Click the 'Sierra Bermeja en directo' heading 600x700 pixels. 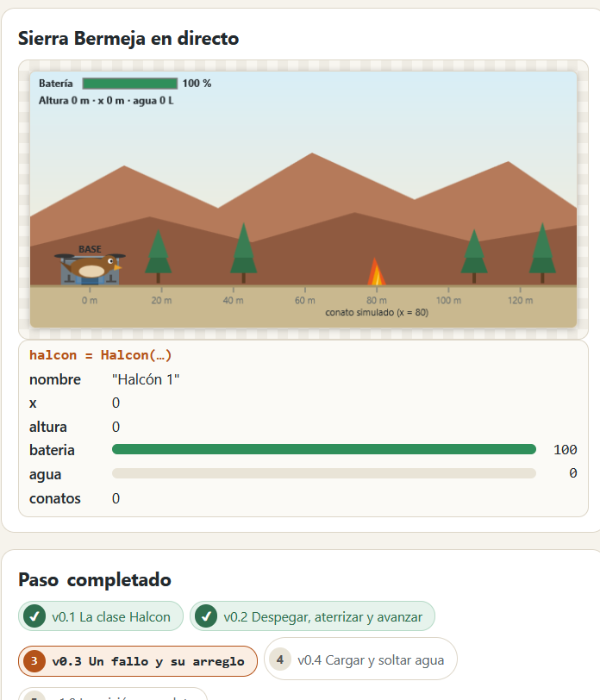tap(128, 39)
